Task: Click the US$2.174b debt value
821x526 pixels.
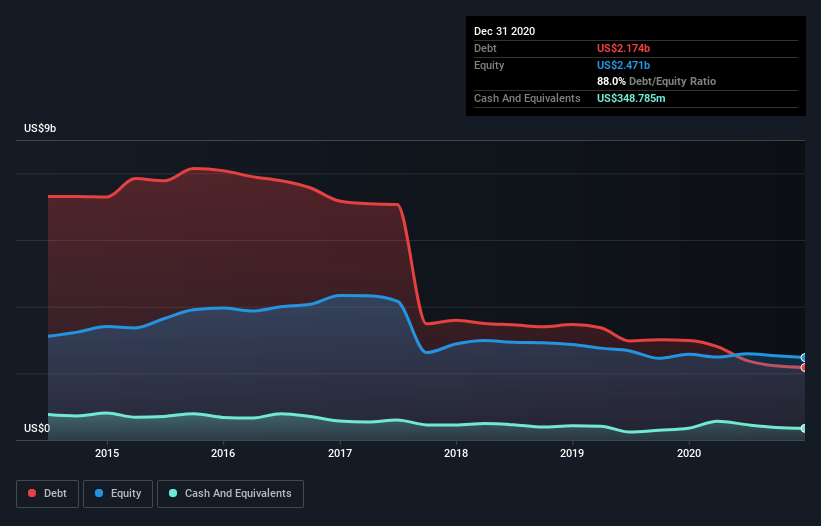Action: click(x=623, y=48)
